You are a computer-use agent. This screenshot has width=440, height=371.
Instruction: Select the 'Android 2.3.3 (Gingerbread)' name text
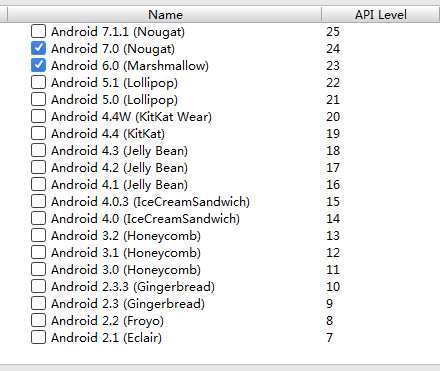coord(133,287)
